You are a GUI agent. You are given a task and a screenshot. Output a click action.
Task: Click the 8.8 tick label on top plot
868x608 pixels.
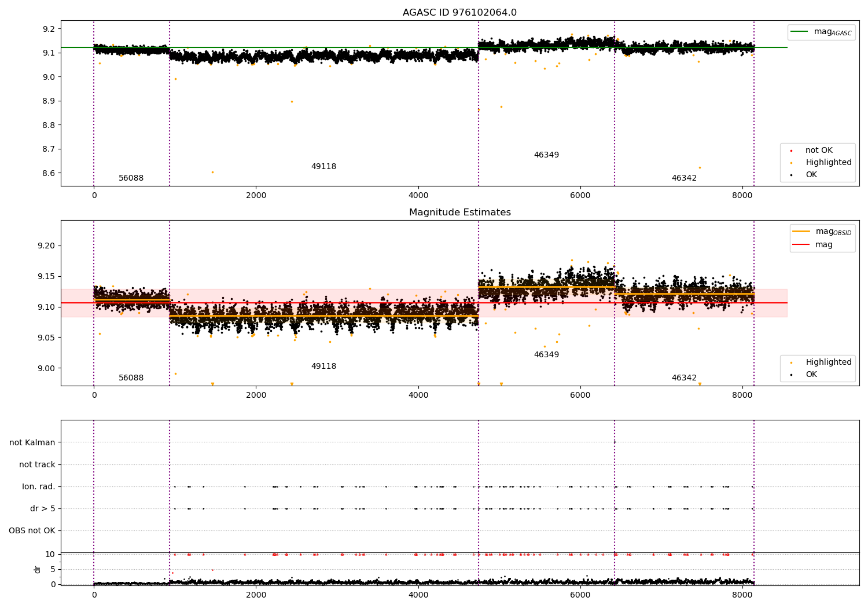tap(49, 125)
